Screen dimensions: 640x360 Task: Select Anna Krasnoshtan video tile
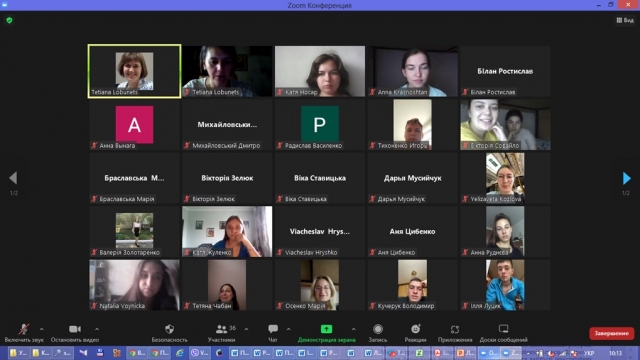412,71
